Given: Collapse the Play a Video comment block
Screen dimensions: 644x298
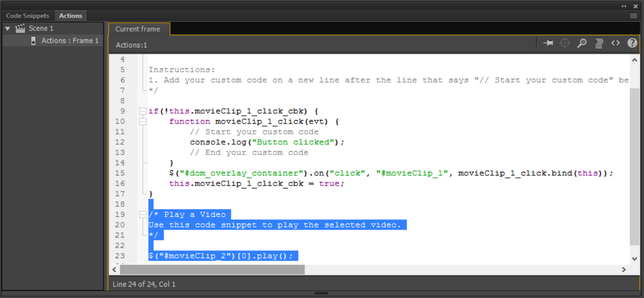Looking at the screenshot, I should (142, 214).
